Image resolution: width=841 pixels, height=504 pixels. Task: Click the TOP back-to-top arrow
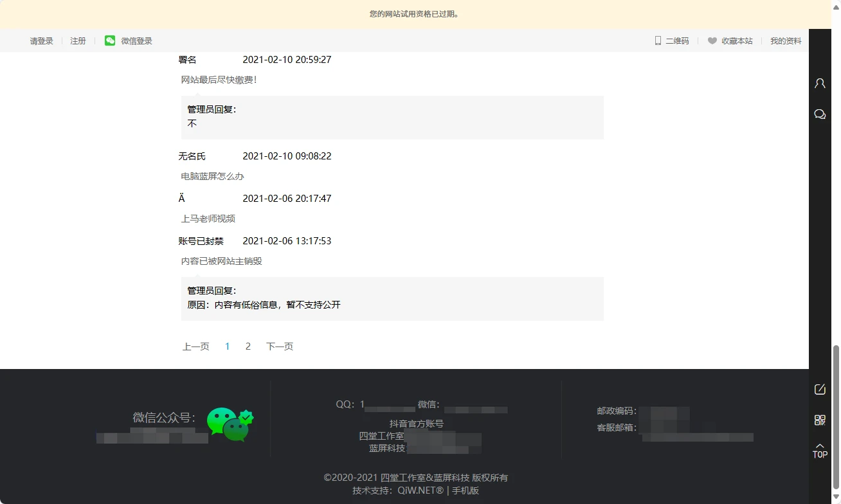(820, 450)
